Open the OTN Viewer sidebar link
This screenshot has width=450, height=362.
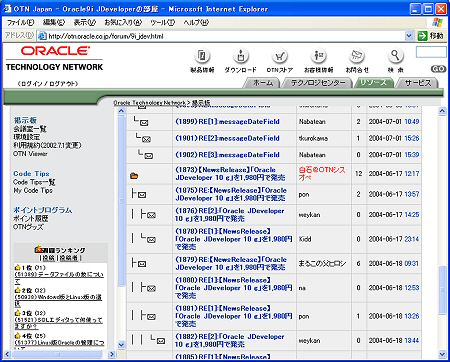pos(30,154)
